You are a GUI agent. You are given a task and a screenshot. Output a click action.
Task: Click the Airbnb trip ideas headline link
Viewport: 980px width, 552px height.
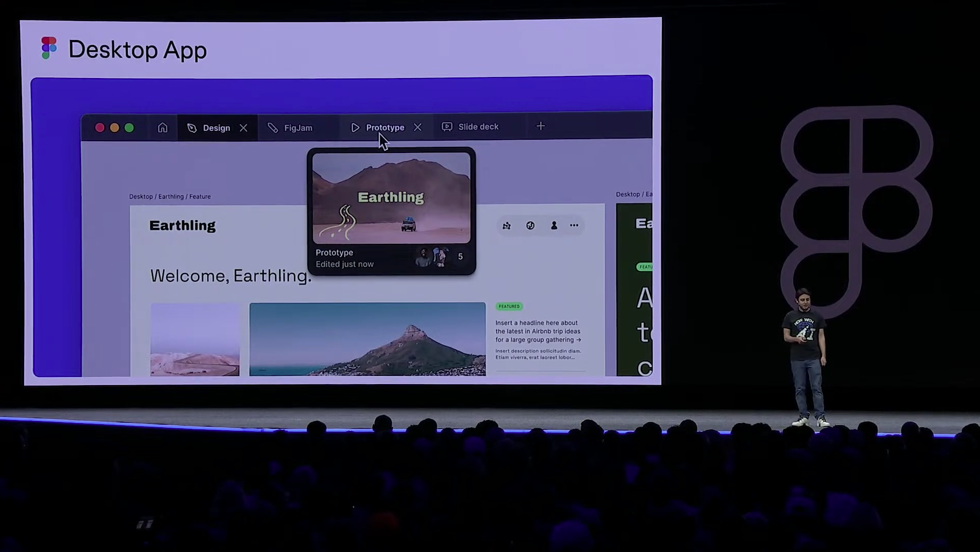tap(538, 331)
